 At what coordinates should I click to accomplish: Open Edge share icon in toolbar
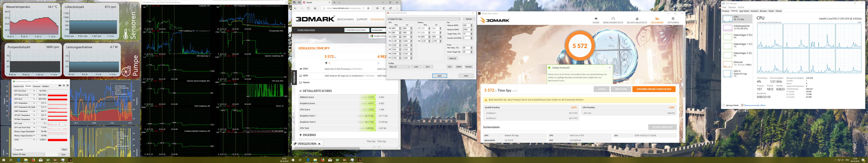click(x=391, y=8)
